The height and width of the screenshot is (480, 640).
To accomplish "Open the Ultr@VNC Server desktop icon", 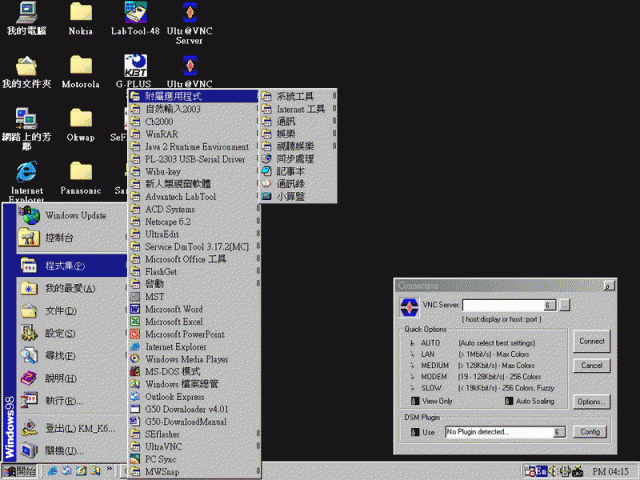I will tap(190, 22).
